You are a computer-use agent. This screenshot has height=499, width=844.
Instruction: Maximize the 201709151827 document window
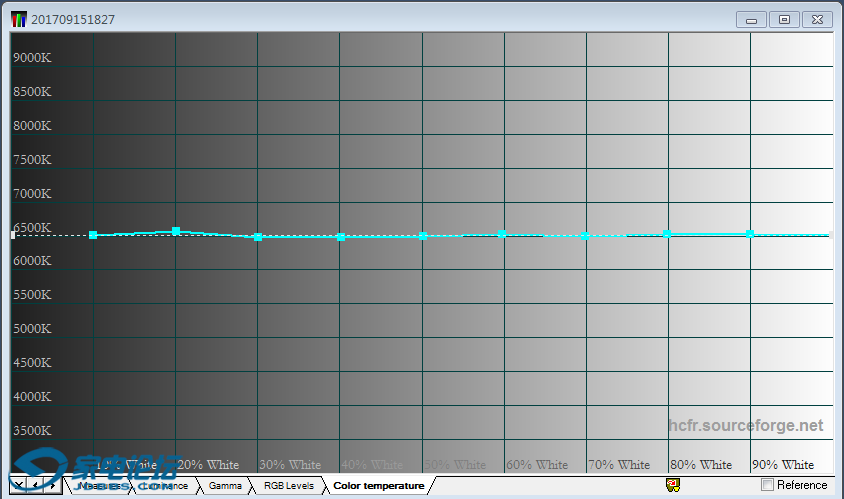[x=784, y=19]
